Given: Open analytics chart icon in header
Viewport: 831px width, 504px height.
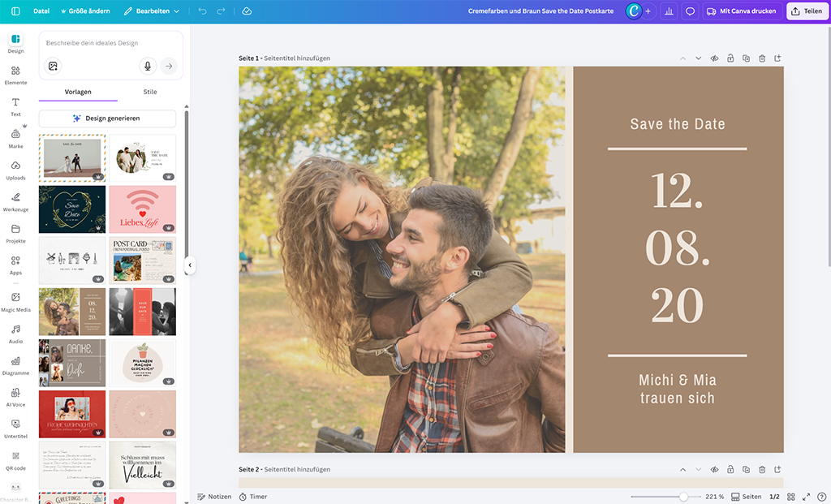Looking at the screenshot, I should click(669, 11).
